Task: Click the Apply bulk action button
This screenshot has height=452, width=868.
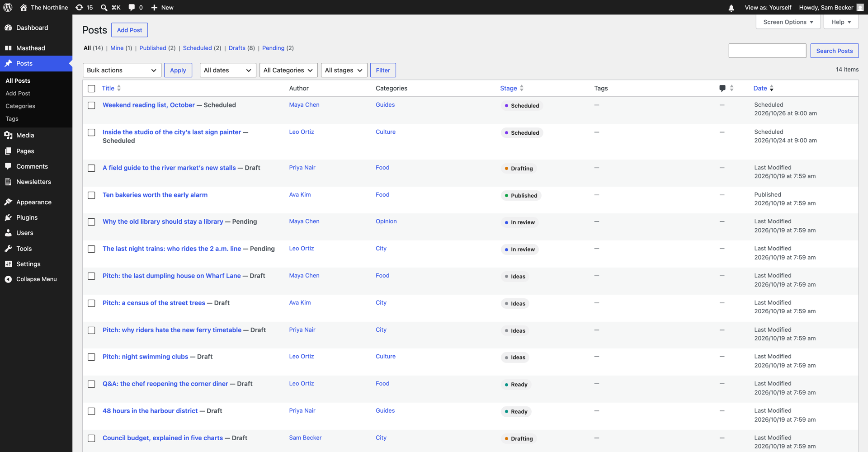Action: coord(178,70)
